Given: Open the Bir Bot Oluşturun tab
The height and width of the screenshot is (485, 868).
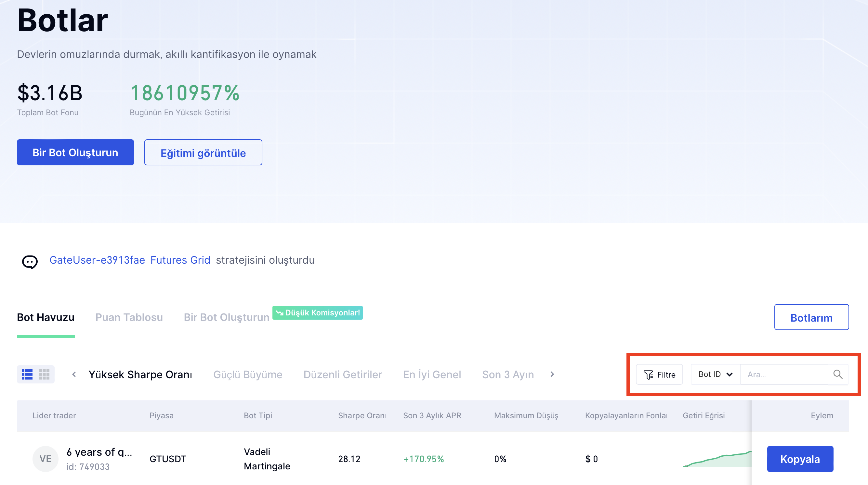Looking at the screenshot, I should (x=227, y=317).
